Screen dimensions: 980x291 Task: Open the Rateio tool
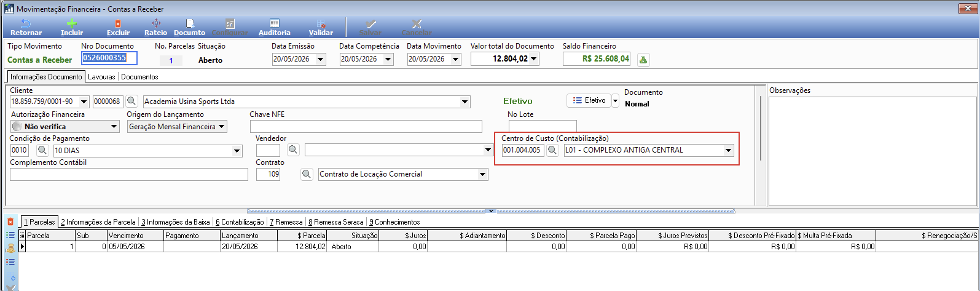pos(155,27)
